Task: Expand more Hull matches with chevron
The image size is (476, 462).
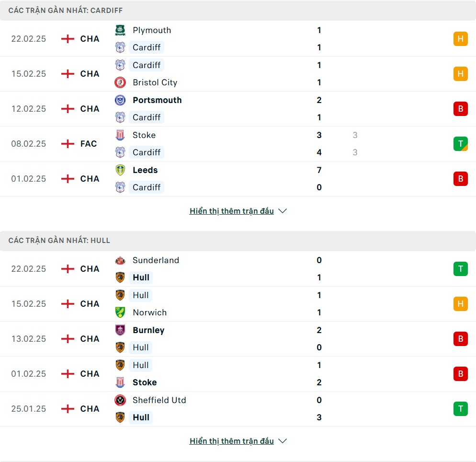Action: 283,441
